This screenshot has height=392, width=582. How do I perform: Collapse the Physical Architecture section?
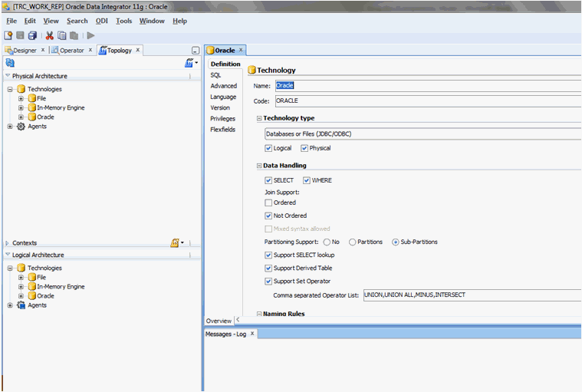coord(8,75)
